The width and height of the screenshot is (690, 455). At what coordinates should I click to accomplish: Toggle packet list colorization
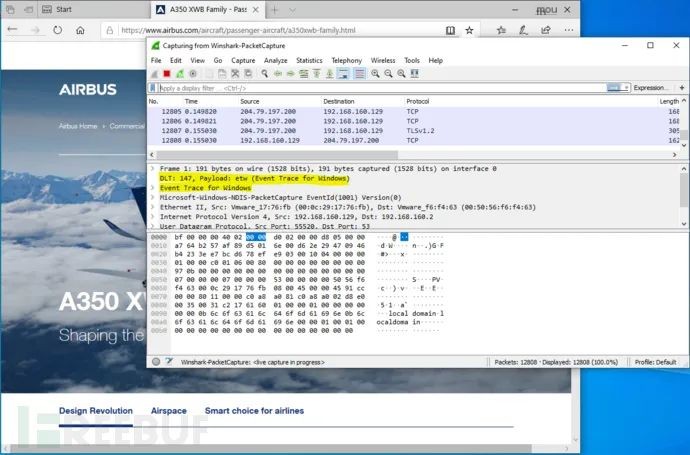360,73
